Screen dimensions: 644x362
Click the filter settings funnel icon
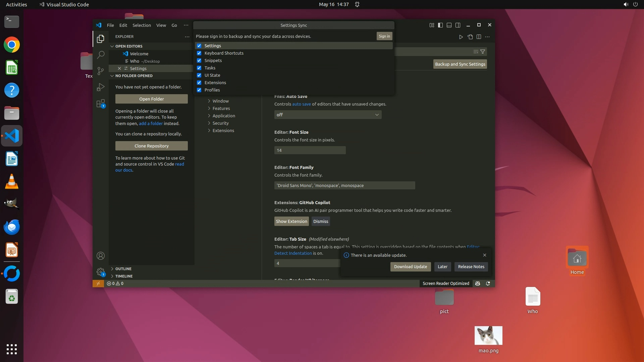pos(483,52)
